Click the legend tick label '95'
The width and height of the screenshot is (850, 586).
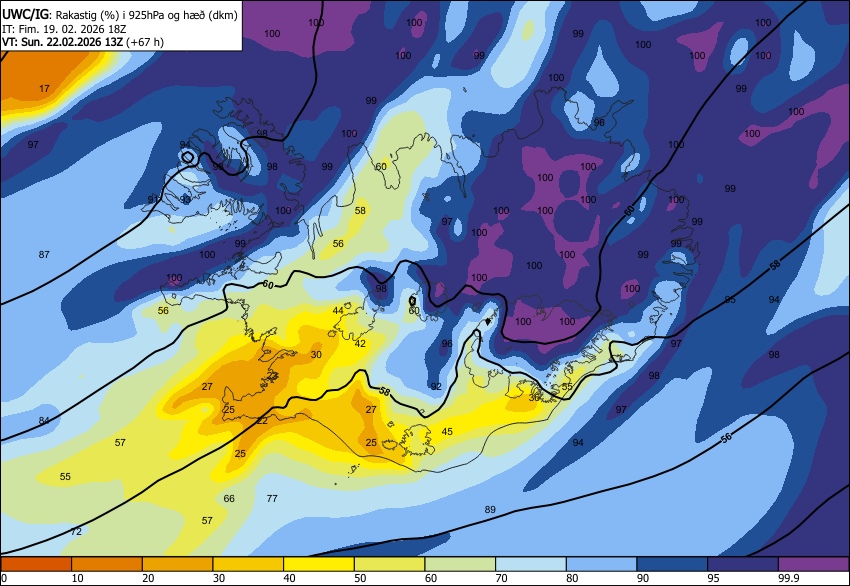713,578
